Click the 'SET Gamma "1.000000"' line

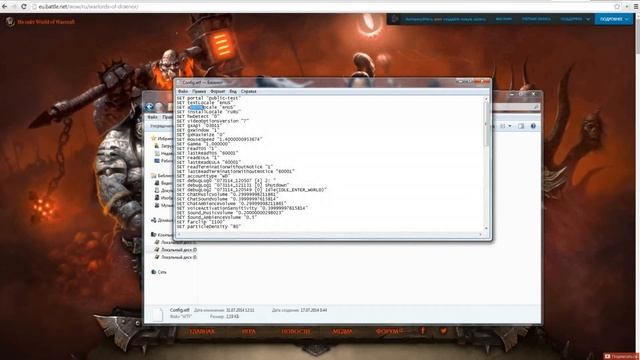click(202, 144)
